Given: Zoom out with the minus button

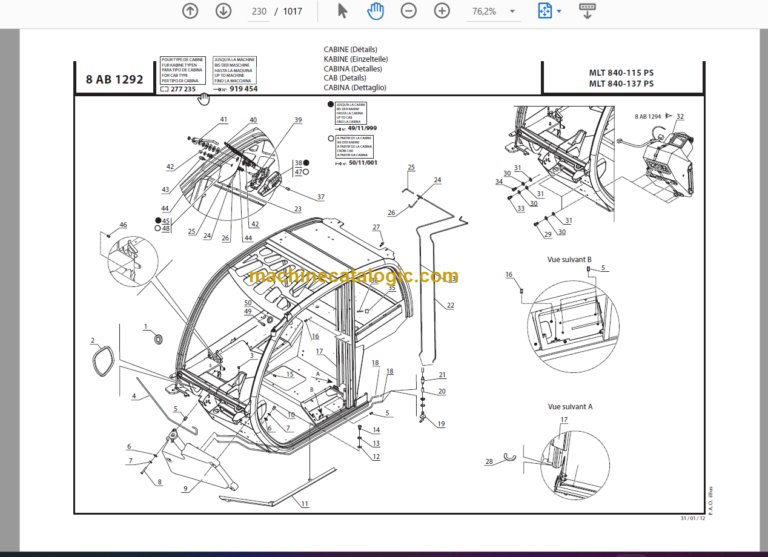Looking at the screenshot, I should [408, 11].
